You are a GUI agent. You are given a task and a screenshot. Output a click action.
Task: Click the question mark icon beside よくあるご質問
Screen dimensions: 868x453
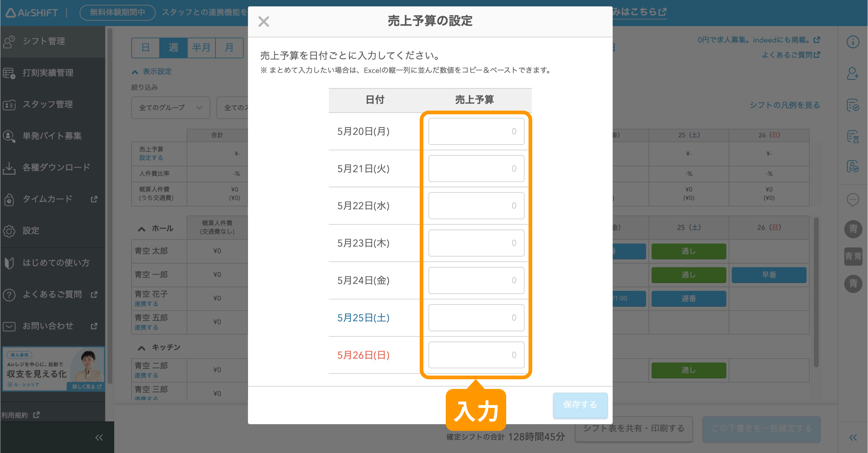point(9,295)
